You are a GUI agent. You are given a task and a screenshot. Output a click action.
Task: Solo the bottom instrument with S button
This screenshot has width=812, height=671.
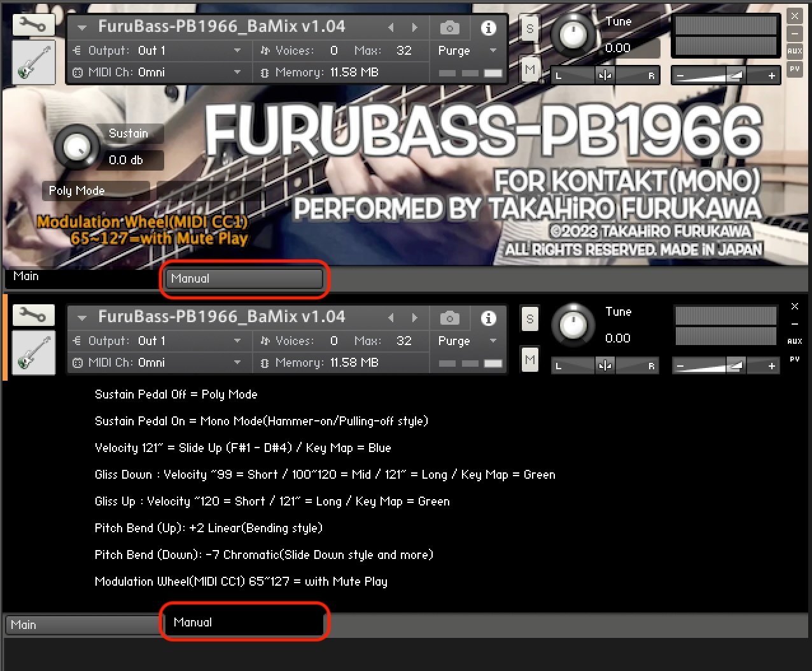click(x=529, y=319)
